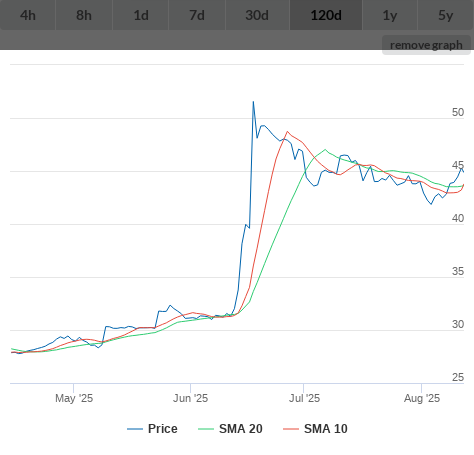Click the May '25 axis label
The height and width of the screenshot is (455, 474).
[x=74, y=398]
